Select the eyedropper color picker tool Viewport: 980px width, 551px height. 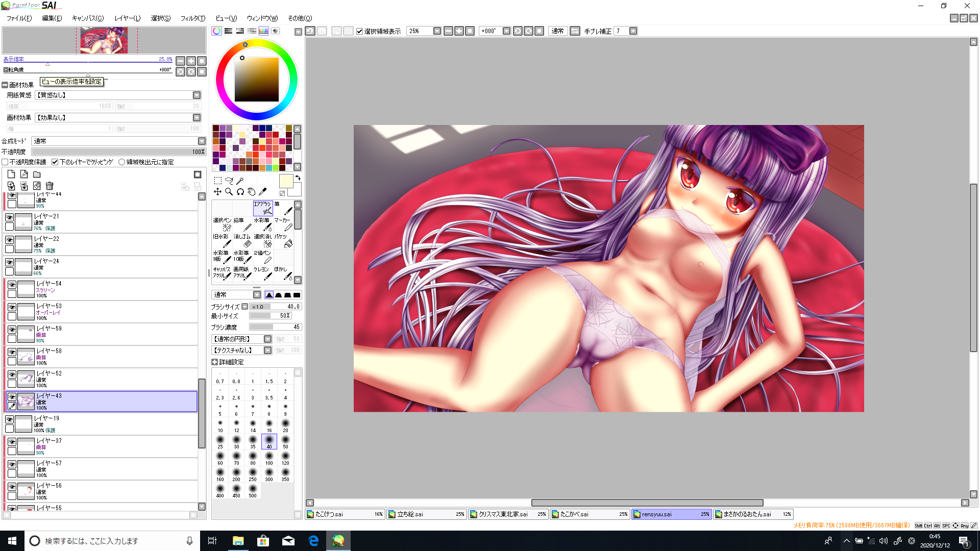coord(263,192)
